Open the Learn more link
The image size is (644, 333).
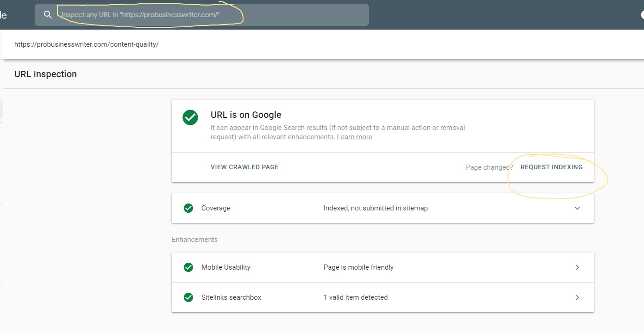tap(354, 137)
